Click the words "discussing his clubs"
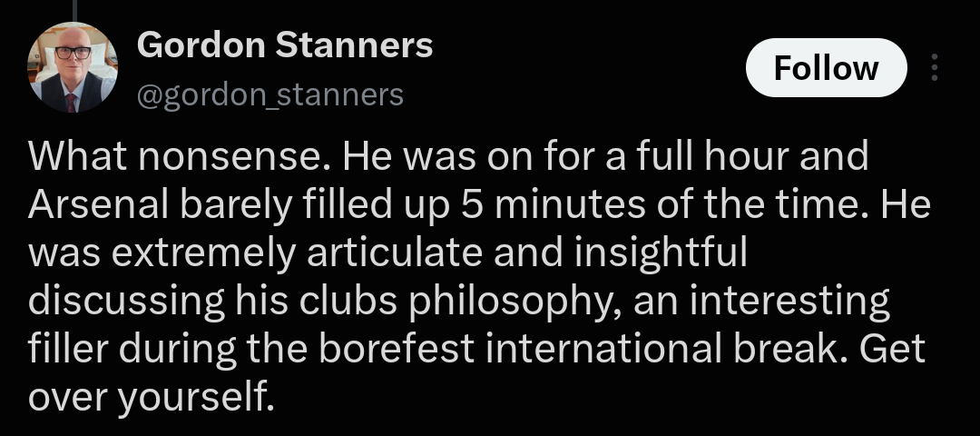Viewport: 980px width, 436px height. coord(212,302)
